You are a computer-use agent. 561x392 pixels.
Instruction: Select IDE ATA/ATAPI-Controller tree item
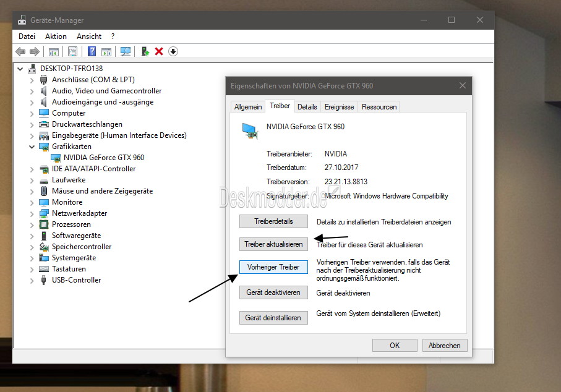coord(94,169)
